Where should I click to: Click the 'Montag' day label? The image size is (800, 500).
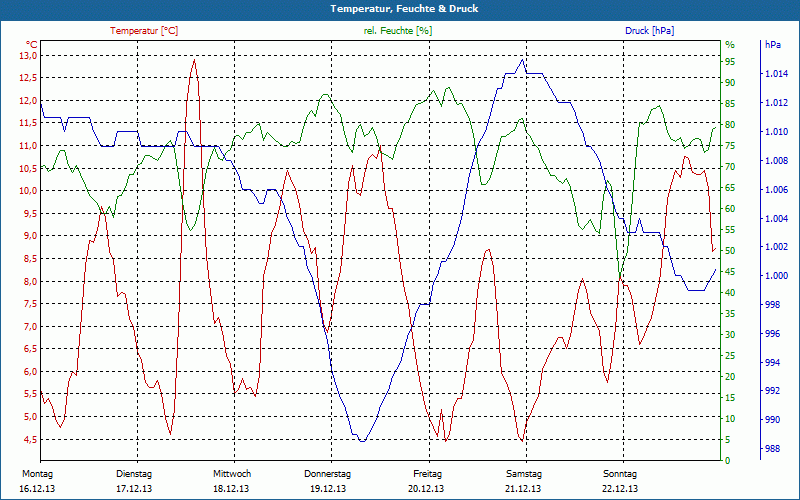[37, 474]
